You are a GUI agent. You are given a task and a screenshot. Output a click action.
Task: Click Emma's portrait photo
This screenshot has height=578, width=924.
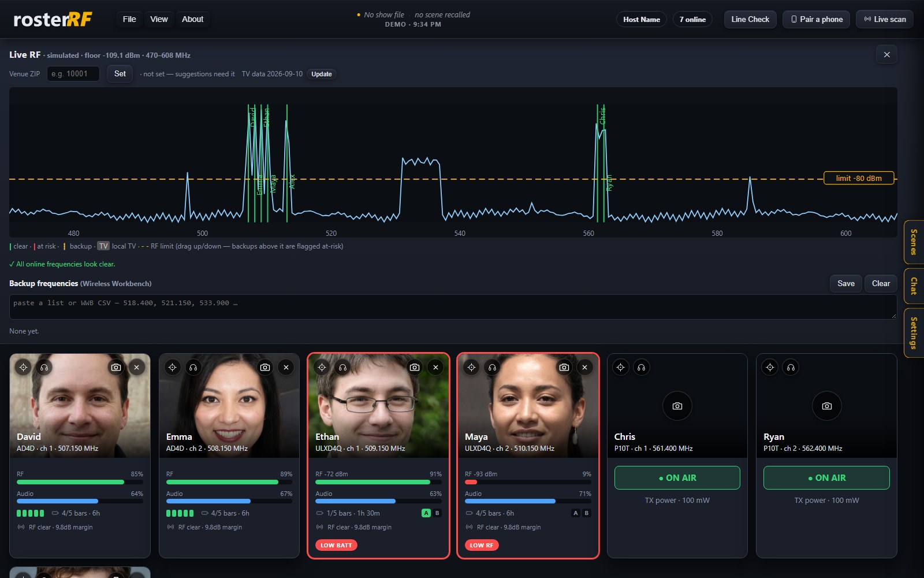(229, 406)
